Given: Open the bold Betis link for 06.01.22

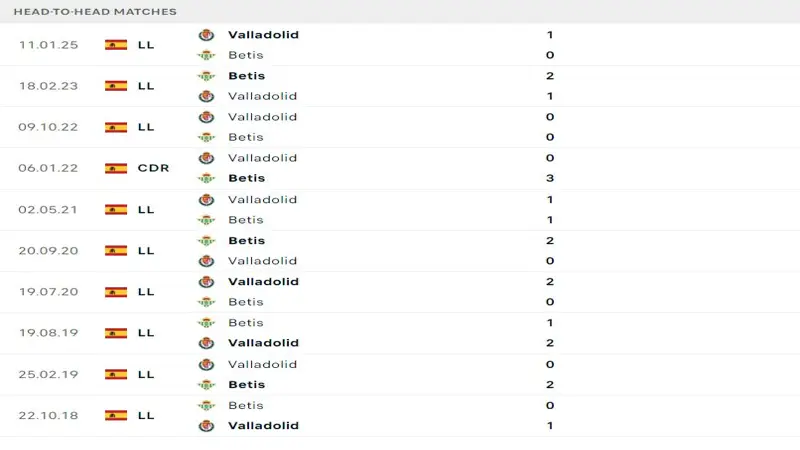Looking at the screenshot, I should 246,178.
